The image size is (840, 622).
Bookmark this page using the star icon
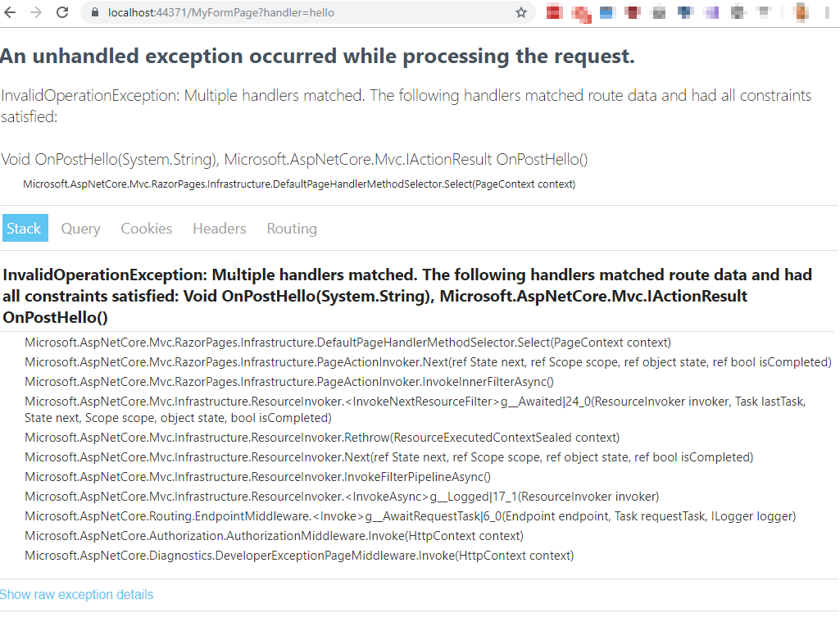point(520,12)
